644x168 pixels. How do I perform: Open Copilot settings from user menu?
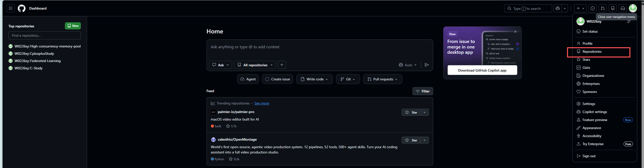604,112
